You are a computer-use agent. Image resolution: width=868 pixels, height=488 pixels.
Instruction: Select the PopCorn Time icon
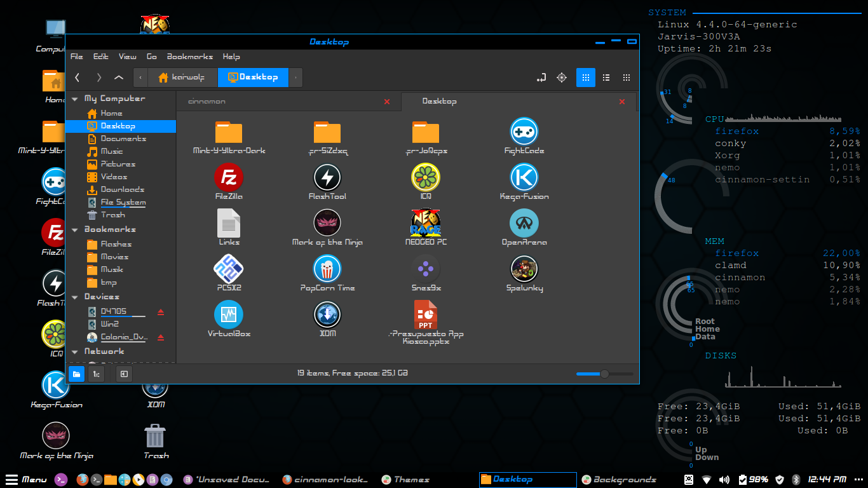[x=327, y=269]
